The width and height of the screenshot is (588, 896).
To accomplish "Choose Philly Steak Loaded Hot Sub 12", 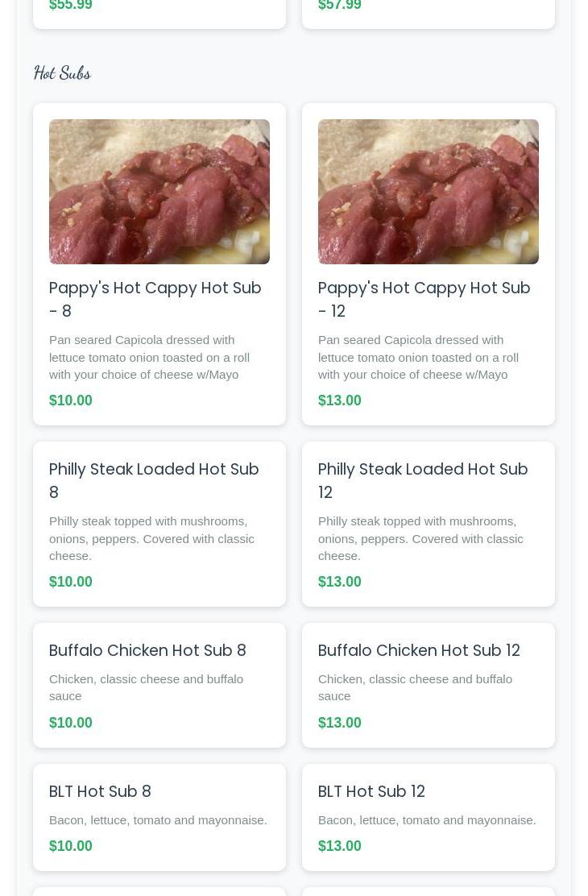I will [x=423, y=480].
